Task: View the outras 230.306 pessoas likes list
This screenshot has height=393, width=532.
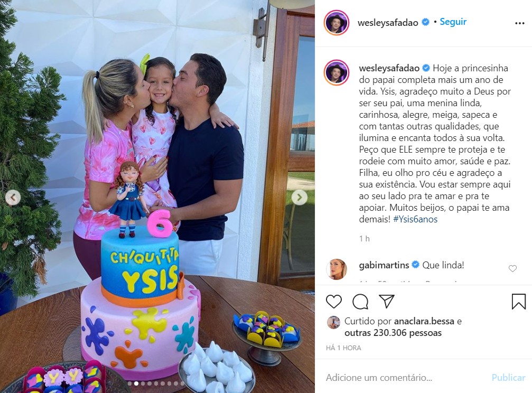Action: click(x=393, y=333)
